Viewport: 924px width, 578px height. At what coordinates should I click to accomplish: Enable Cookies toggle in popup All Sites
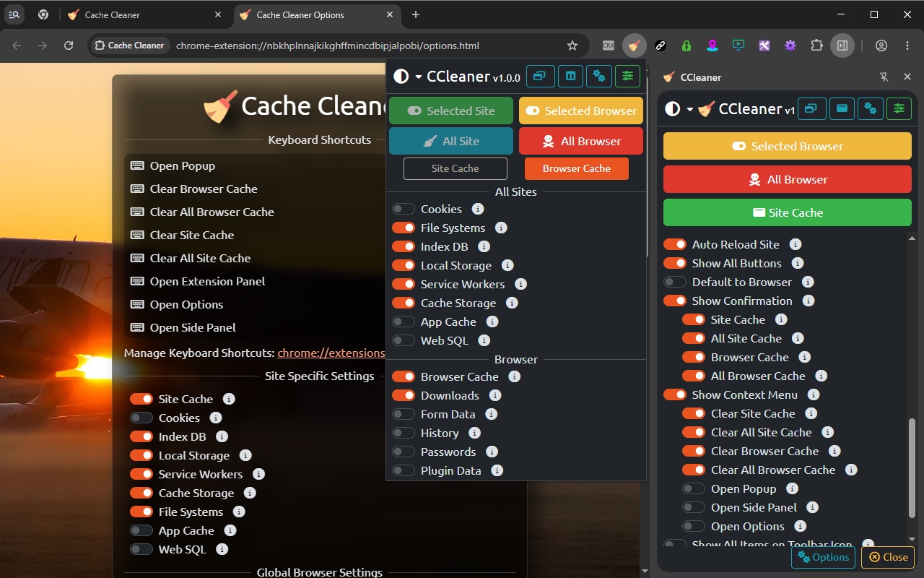click(404, 209)
